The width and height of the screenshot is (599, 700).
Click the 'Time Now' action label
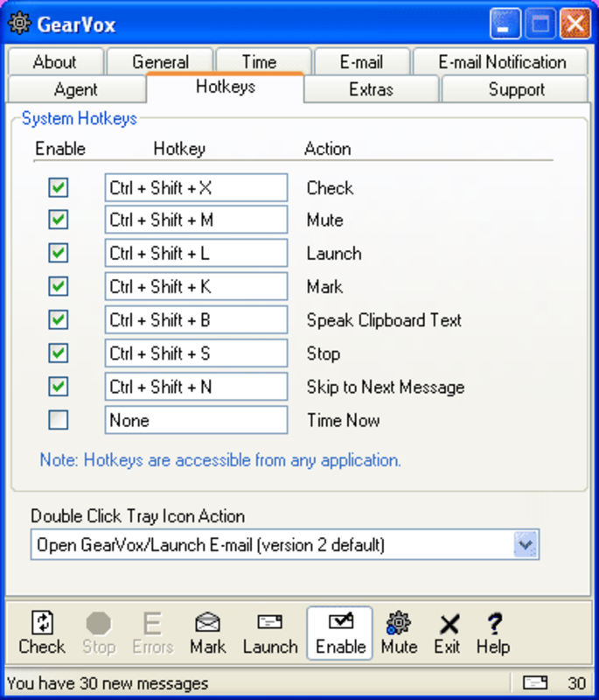[x=343, y=421]
